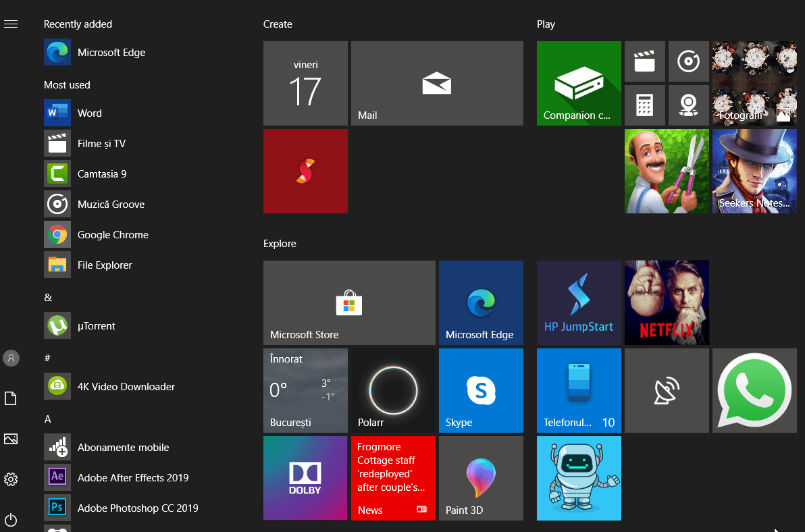Open the Paint 3D tile
This screenshot has height=532, width=805.
(481, 478)
